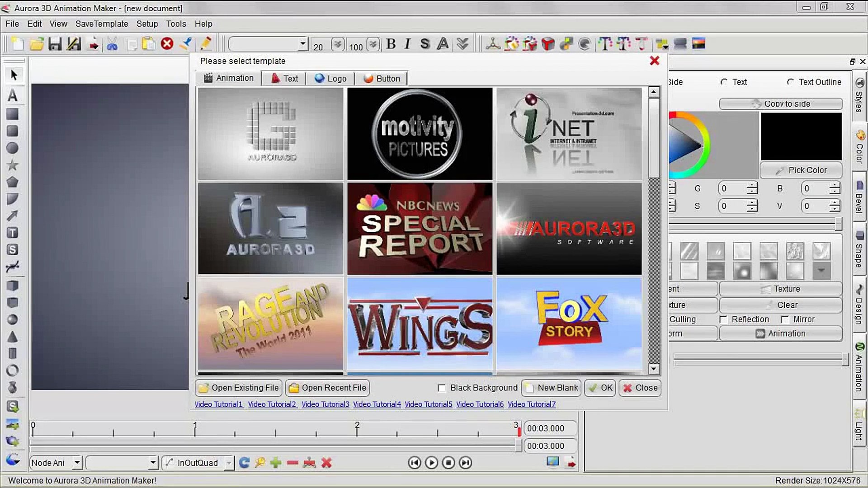Screen dimensions: 868x488
Task: Select the circle shape tool
Action: (x=13, y=148)
